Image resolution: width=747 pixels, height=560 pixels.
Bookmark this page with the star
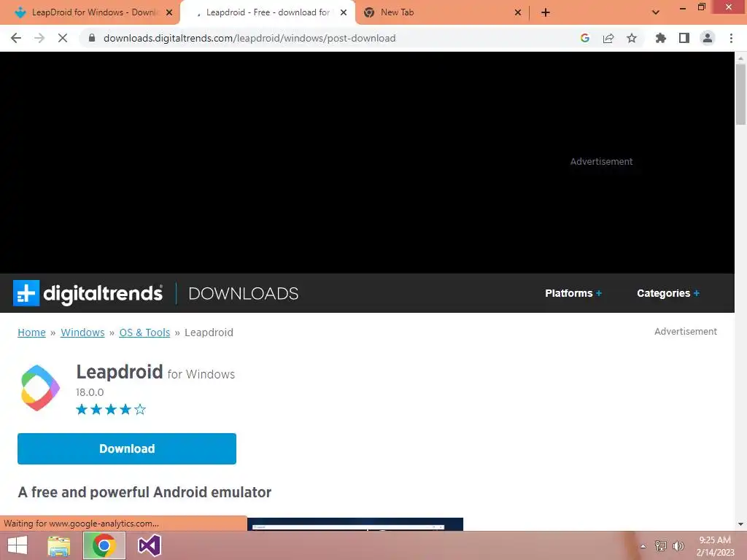point(632,38)
